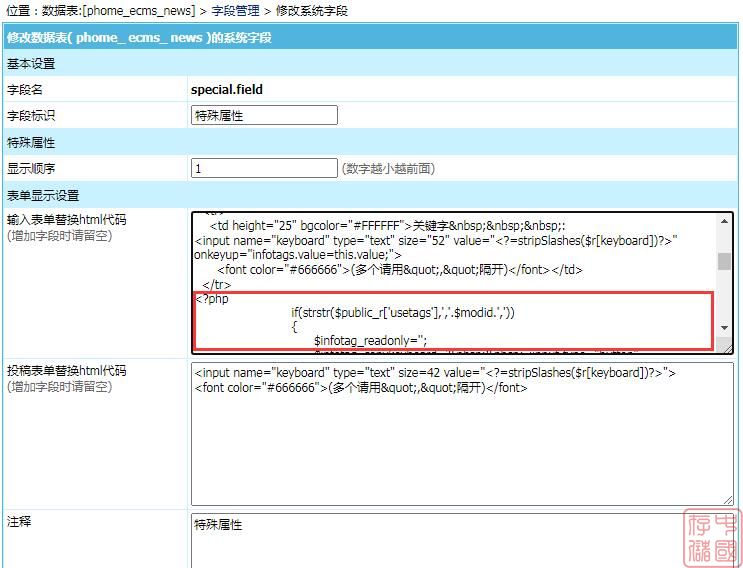Click resize handle of 投稿表单 code textarea

[727, 499]
